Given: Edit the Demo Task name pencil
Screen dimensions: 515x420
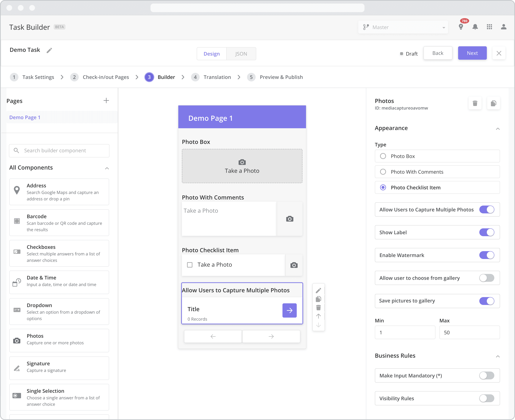Looking at the screenshot, I should pos(49,50).
